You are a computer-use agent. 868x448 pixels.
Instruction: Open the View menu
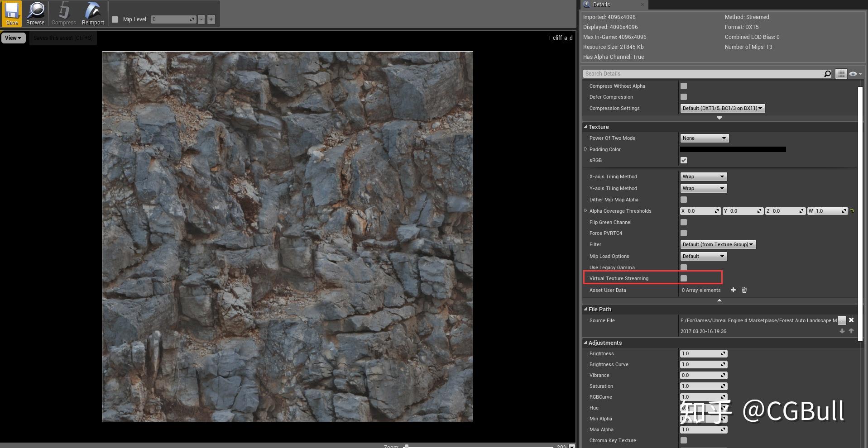(13, 38)
